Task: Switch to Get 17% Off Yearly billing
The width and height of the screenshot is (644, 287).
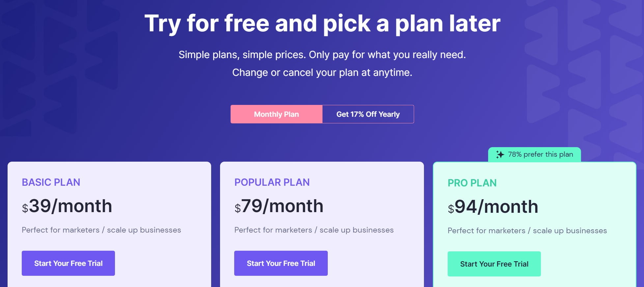Action: (x=367, y=114)
